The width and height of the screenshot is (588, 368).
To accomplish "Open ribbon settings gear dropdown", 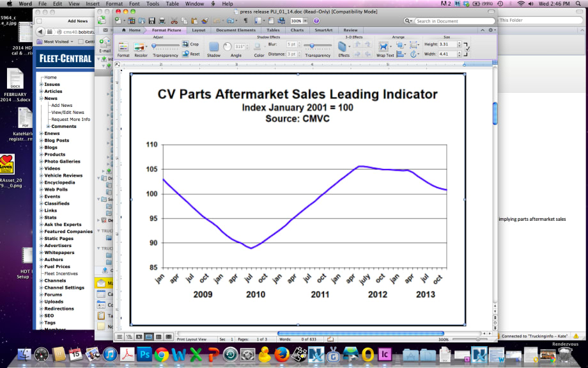I will [x=492, y=30].
